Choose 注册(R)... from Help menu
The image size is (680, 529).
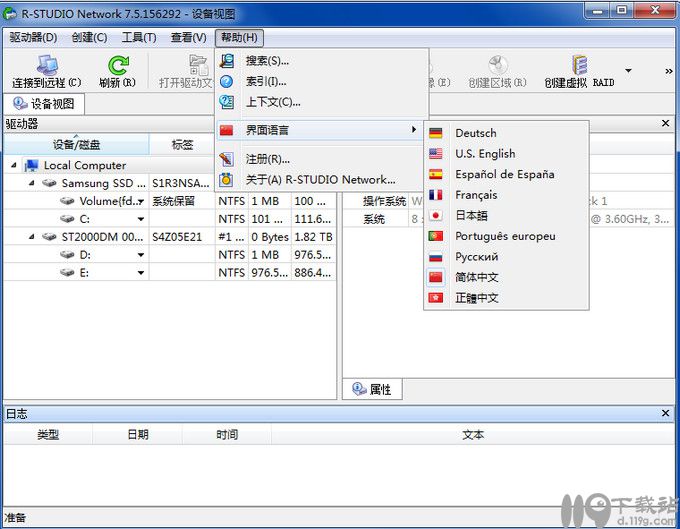point(318,159)
